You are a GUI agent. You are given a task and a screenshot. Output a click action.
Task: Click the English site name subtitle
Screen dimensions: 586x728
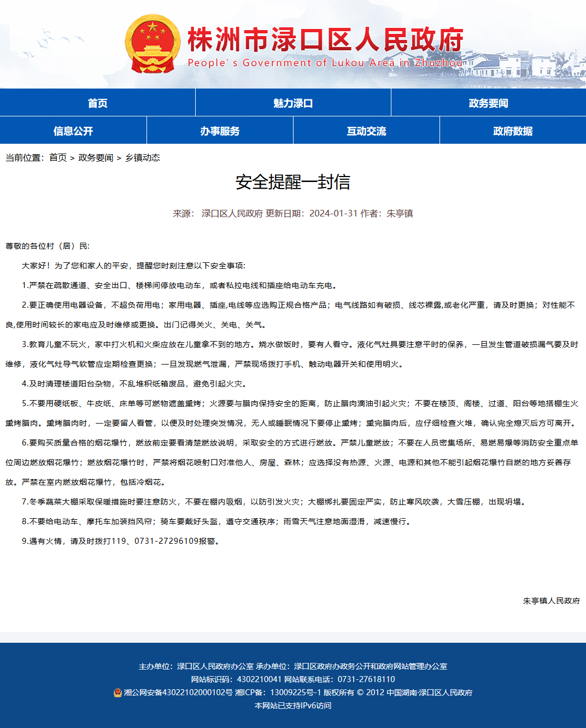[325, 62]
